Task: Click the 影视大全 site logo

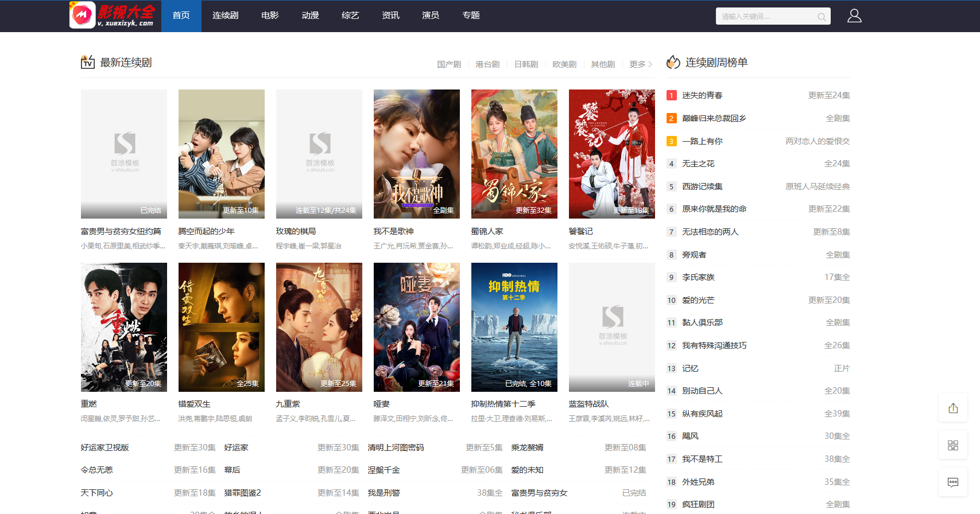Action: [x=113, y=15]
